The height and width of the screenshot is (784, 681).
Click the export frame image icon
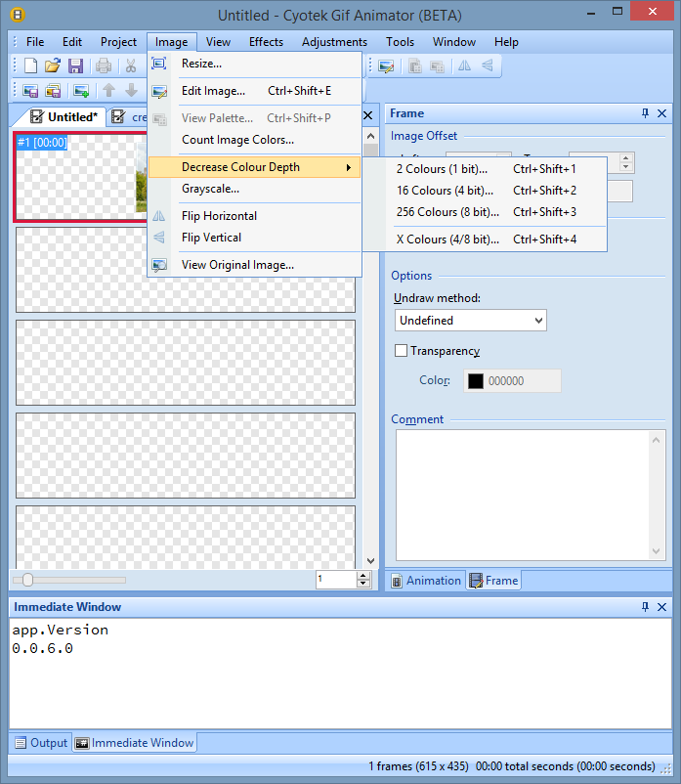tap(30, 91)
